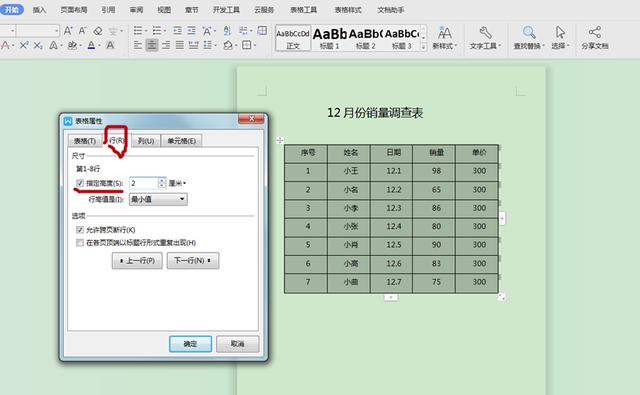Align text left
The image size is (640, 395).
point(138,45)
